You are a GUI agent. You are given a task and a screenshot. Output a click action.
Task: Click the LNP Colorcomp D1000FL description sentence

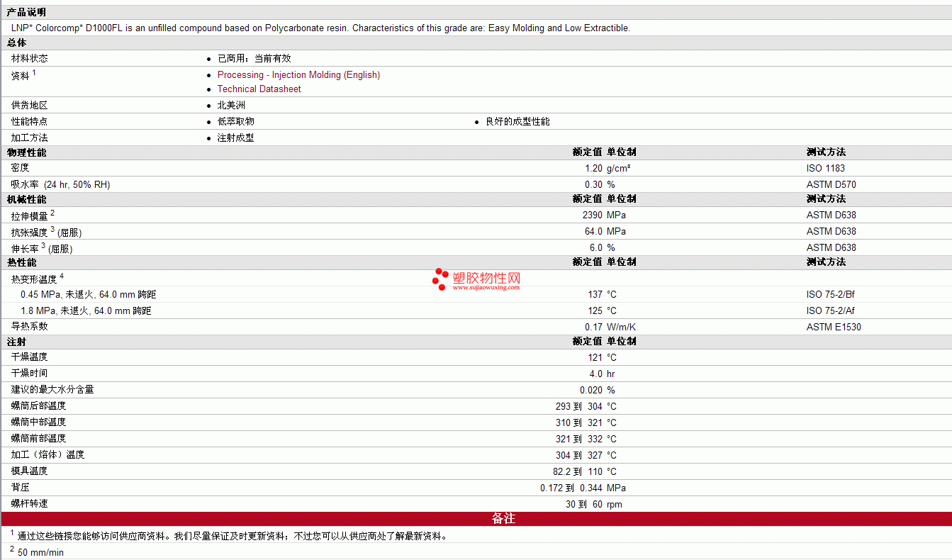(321, 28)
